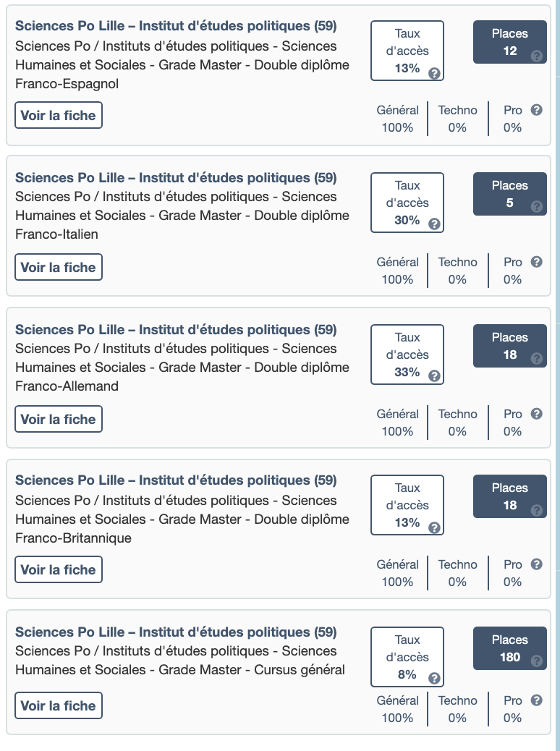Open "Voir la fiche" for Franco-Espagnol double diploma
This screenshot has width=560, height=751.
click(x=59, y=116)
